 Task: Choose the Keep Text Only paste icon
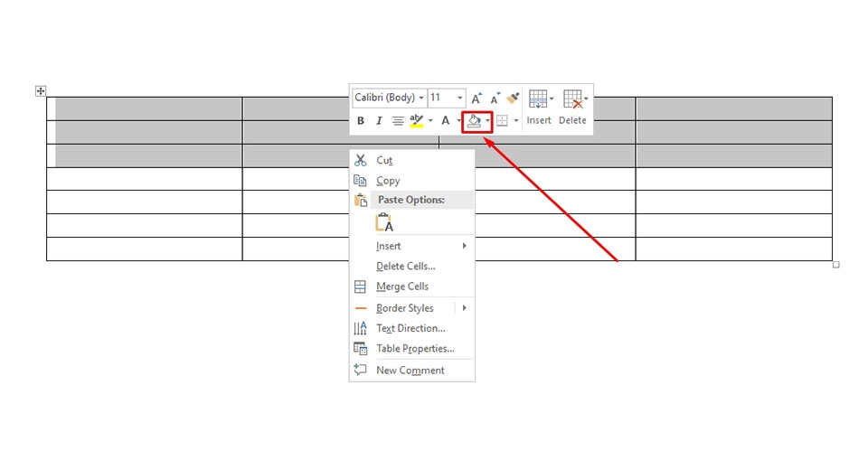[x=384, y=222]
